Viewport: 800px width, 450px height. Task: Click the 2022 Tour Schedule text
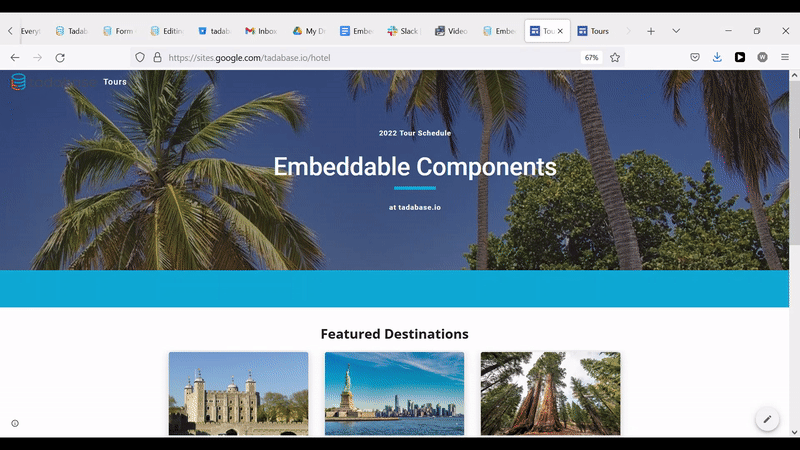coord(415,133)
